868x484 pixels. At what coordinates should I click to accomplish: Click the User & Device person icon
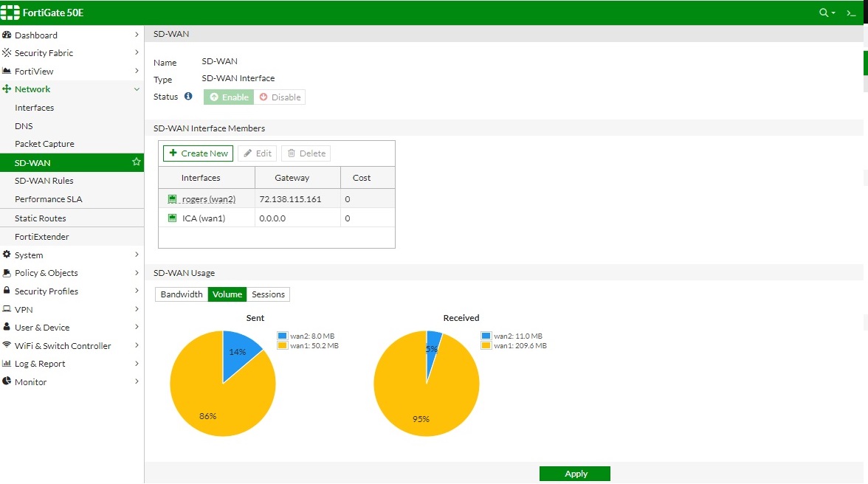(7, 327)
